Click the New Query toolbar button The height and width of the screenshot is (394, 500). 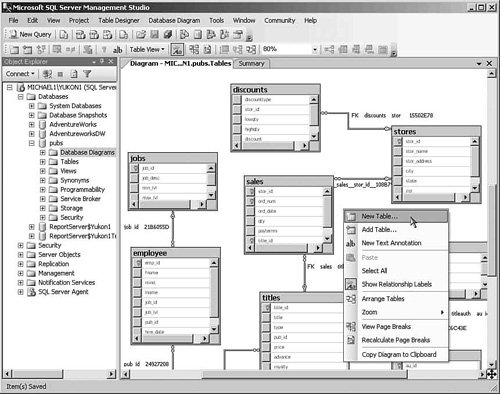[x=30, y=34]
